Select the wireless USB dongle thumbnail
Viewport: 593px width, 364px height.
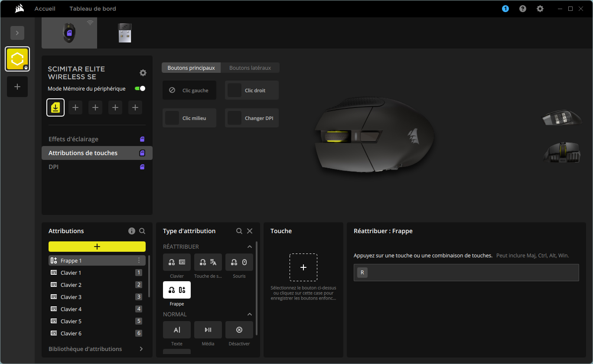click(125, 33)
